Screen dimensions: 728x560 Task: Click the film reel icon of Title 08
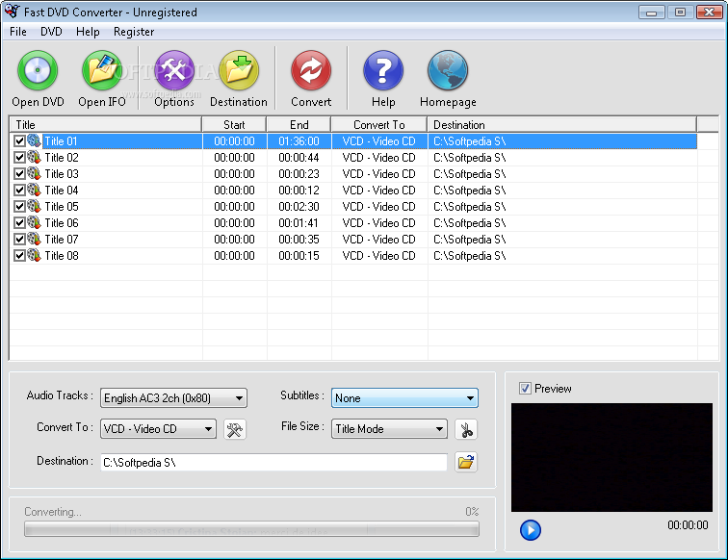pos(34,255)
